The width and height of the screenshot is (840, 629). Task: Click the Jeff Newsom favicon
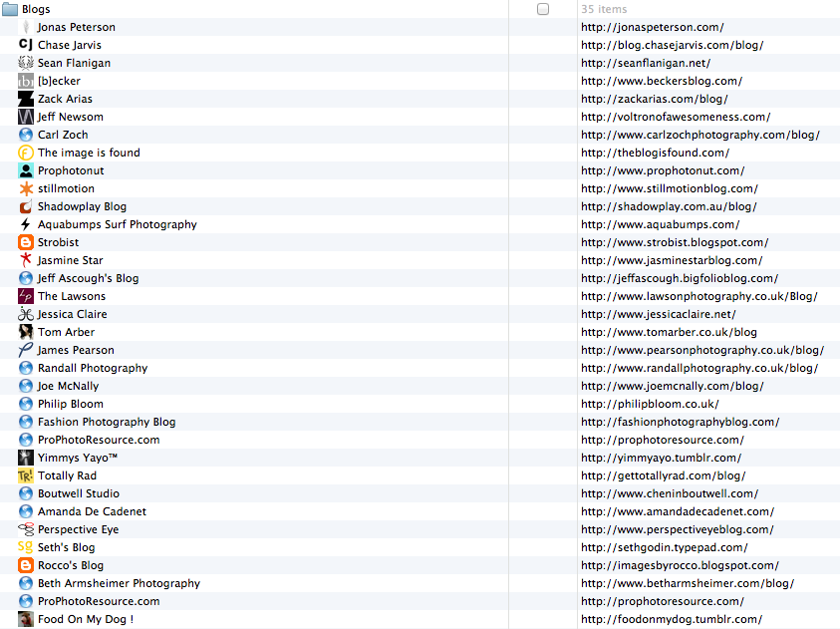pyautogui.click(x=26, y=117)
